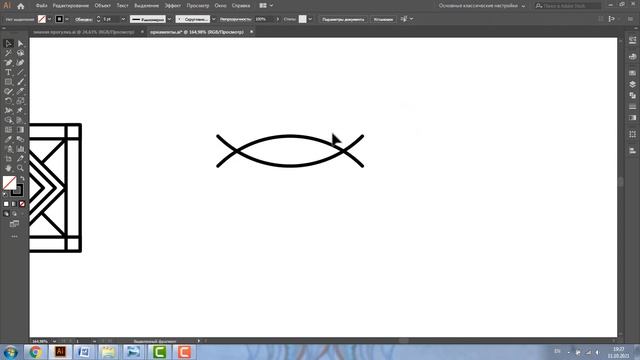The width and height of the screenshot is (640, 360).
Task: Pick the Symbol Sprayer tool
Action: click(x=8, y=149)
